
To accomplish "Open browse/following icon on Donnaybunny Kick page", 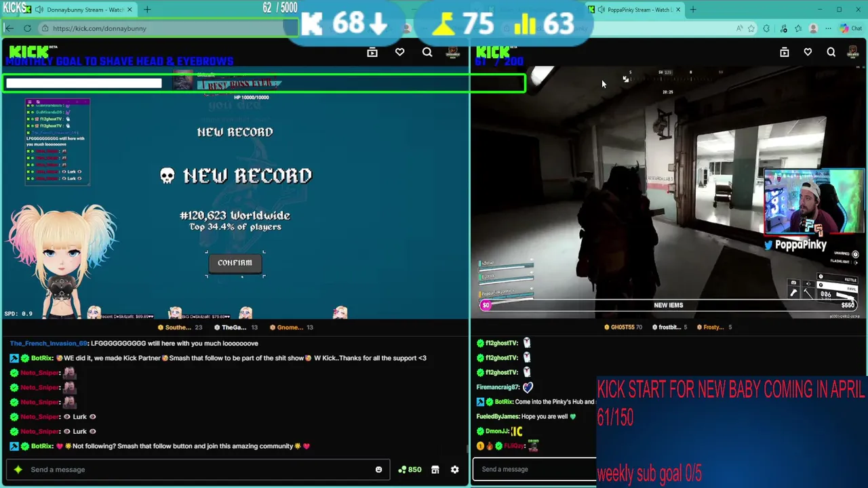I will click(x=372, y=52).
